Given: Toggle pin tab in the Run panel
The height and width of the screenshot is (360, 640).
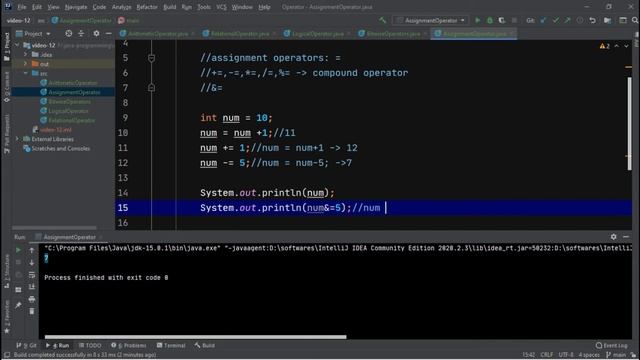Looking at the screenshot, I should pyautogui.click(x=18, y=305).
